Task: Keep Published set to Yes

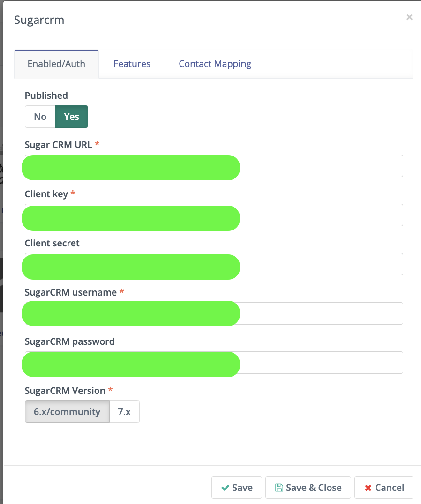Action: pyautogui.click(x=71, y=116)
